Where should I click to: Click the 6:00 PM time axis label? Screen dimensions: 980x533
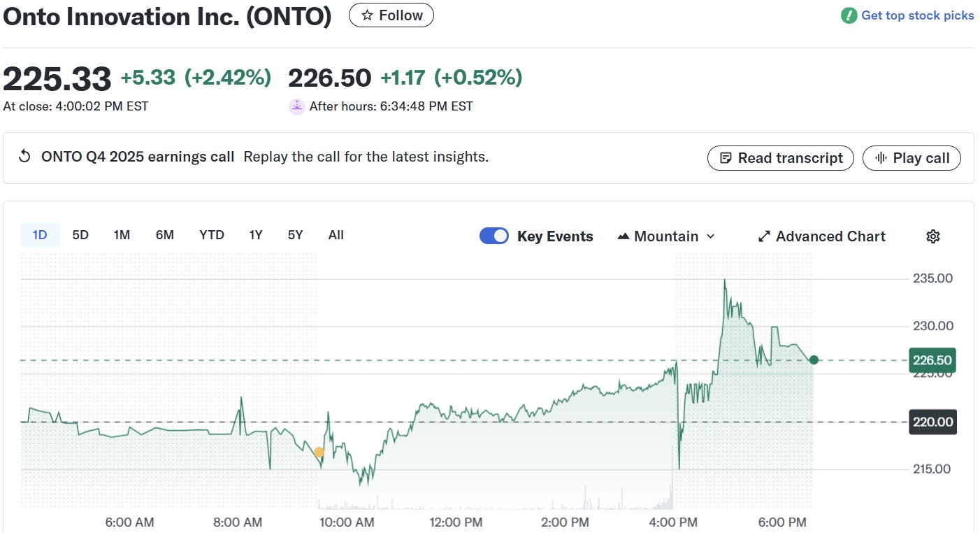pos(783,523)
